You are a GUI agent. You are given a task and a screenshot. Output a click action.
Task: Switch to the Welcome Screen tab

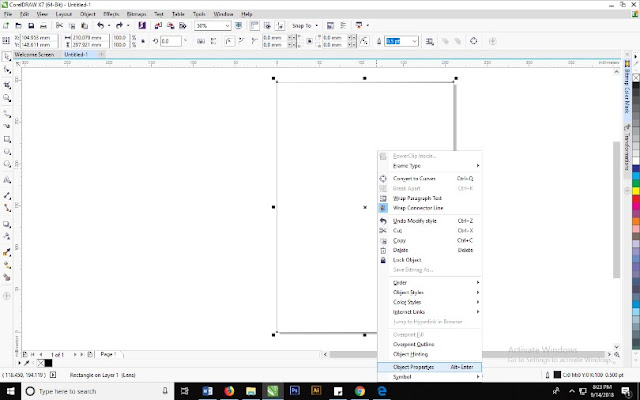point(34,54)
